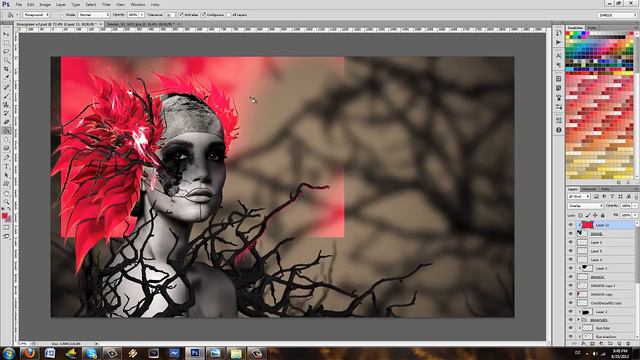Viewport: 640px width, 360px height.
Task: Click the Tolerance input field
Action: tap(170, 15)
